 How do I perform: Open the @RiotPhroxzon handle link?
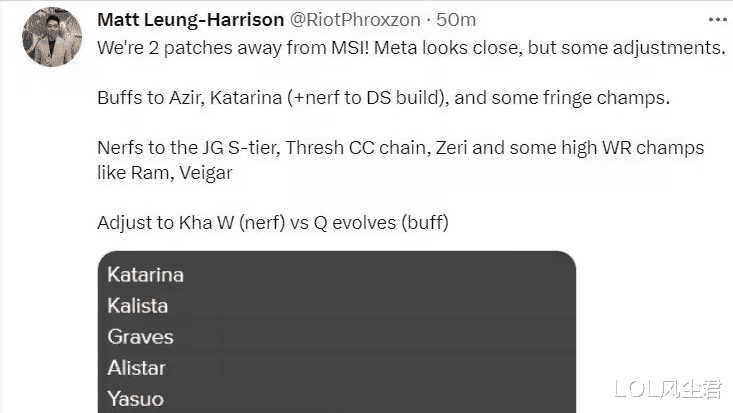pyautogui.click(x=355, y=20)
